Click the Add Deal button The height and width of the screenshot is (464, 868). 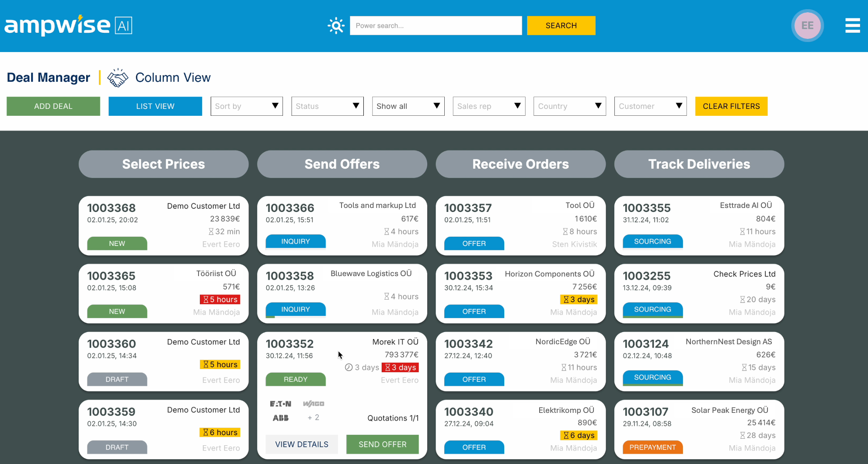pyautogui.click(x=53, y=106)
